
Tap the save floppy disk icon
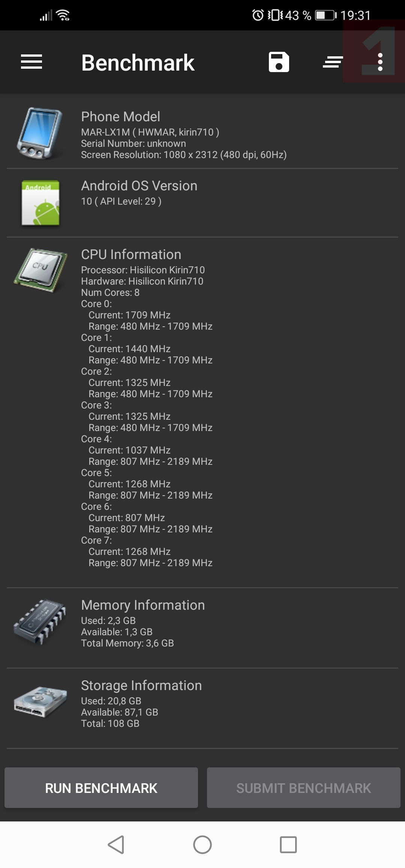pyautogui.click(x=279, y=62)
